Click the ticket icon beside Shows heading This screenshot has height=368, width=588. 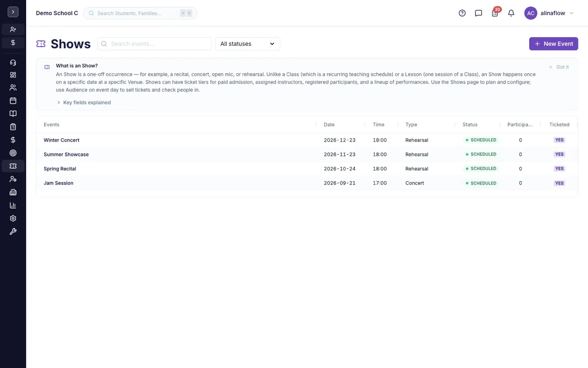tap(41, 44)
